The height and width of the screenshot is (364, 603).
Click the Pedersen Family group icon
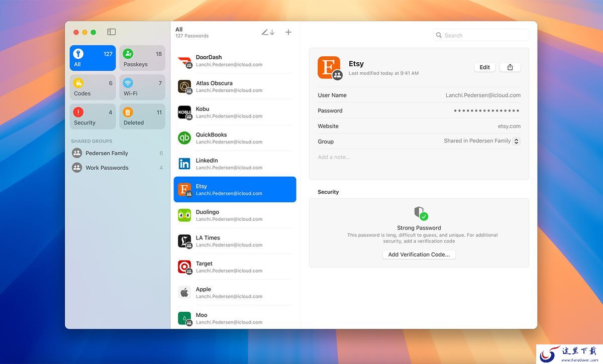click(77, 153)
